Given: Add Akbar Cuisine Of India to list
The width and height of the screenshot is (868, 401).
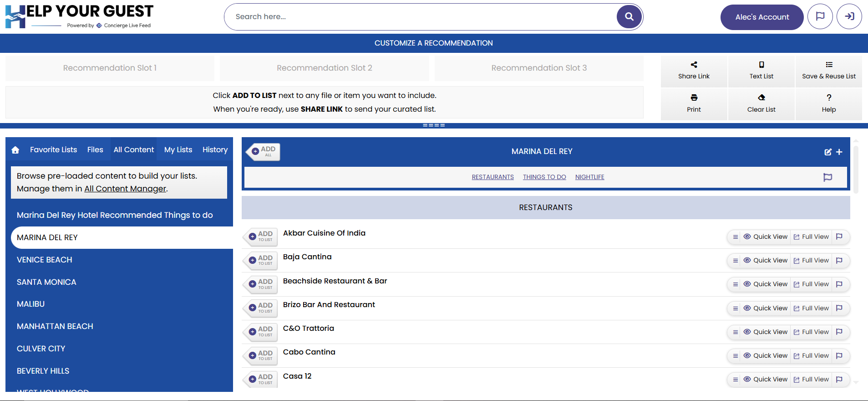Looking at the screenshot, I should [260, 236].
